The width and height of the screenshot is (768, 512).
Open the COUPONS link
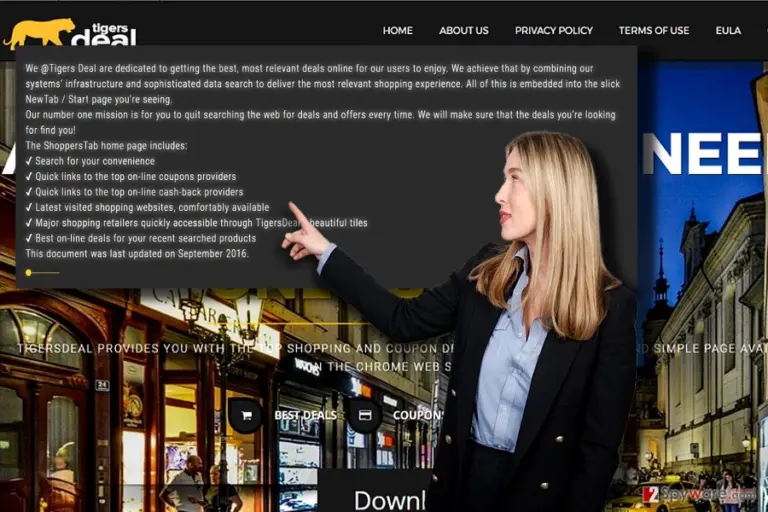pyautogui.click(x=417, y=415)
